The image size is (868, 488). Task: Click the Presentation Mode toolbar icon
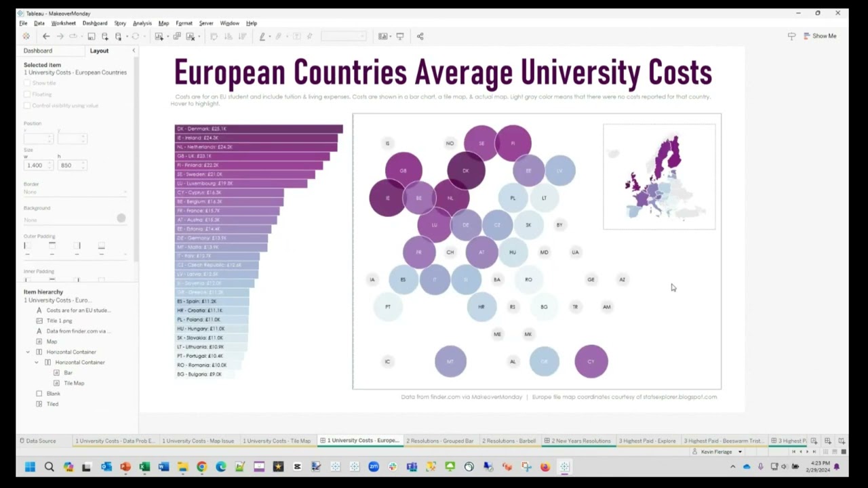coord(400,37)
